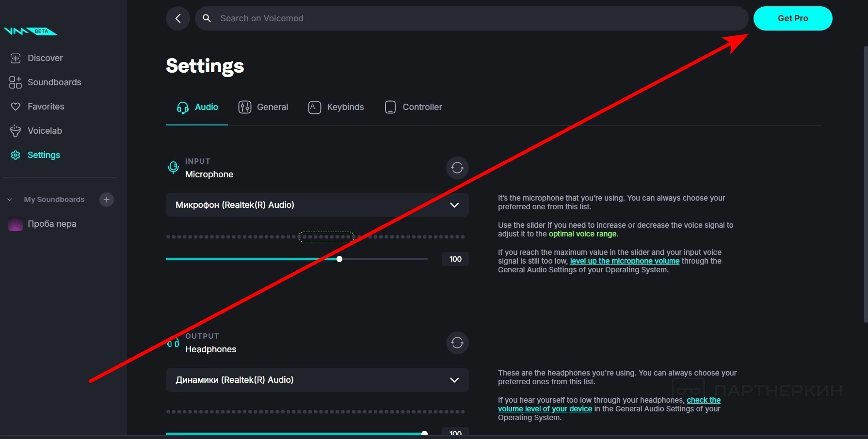Go to Soundboards in sidebar
The image size is (868, 439).
[54, 82]
